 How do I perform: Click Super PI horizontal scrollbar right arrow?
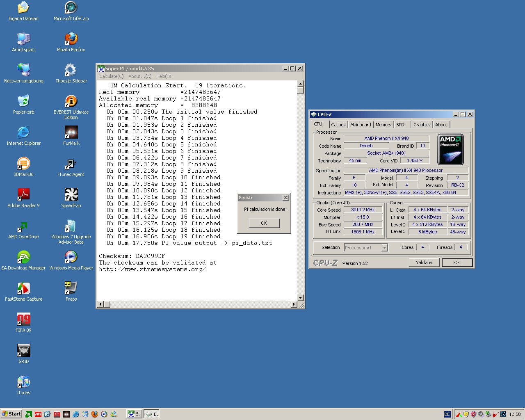coord(294,304)
